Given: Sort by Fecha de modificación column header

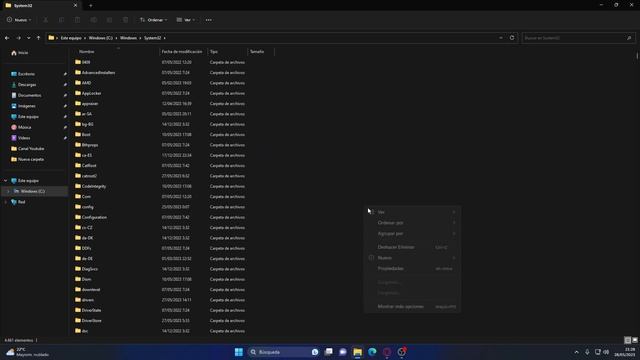Looking at the screenshot, I should (182, 52).
